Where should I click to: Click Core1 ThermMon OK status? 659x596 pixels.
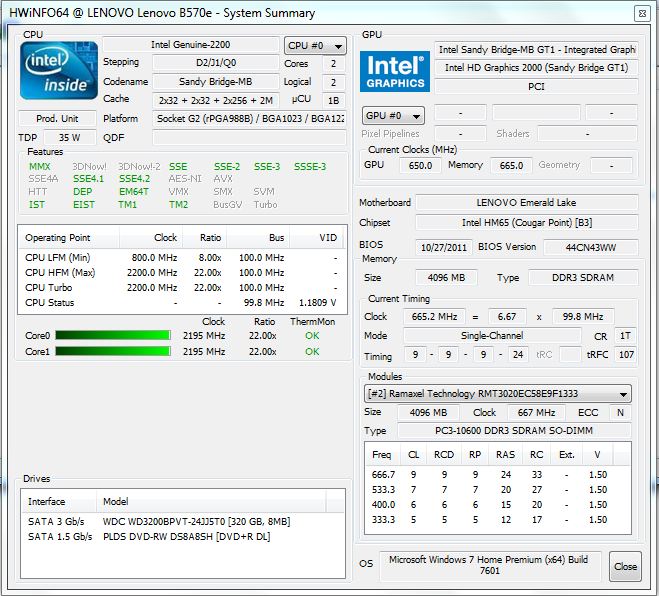[312, 352]
